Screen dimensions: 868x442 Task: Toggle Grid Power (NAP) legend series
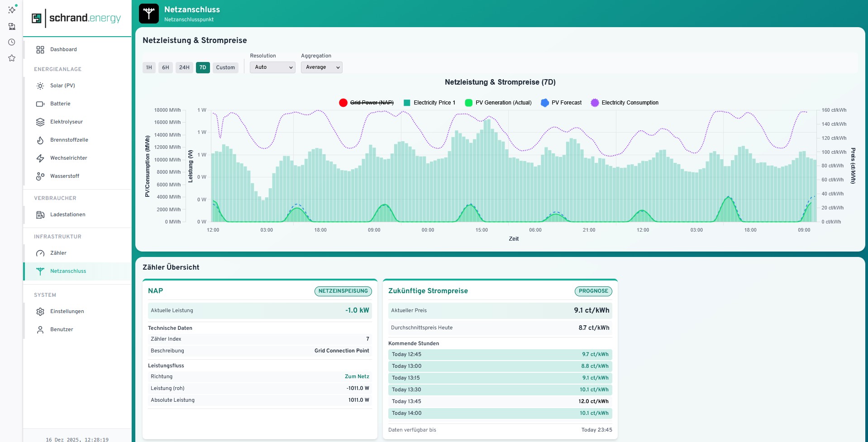point(366,103)
